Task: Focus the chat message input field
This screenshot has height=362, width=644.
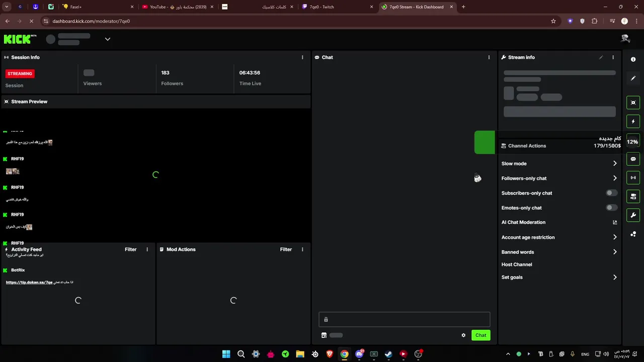Action: tap(404, 319)
